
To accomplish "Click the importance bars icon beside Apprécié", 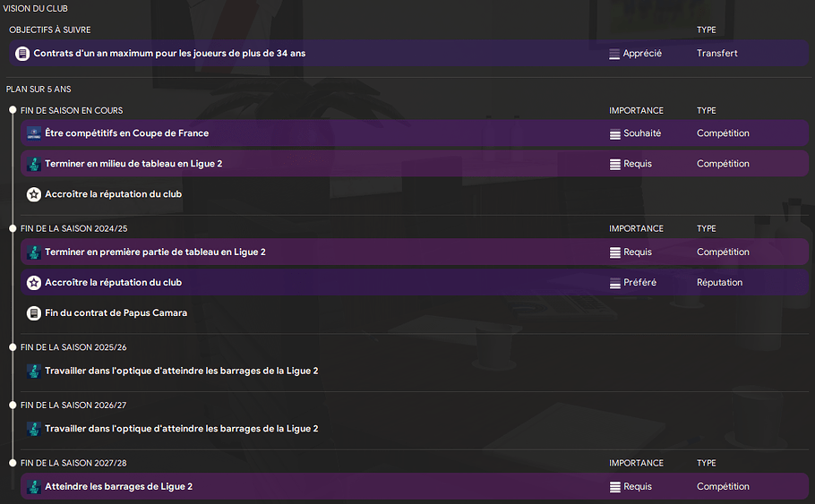I will [x=614, y=54].
